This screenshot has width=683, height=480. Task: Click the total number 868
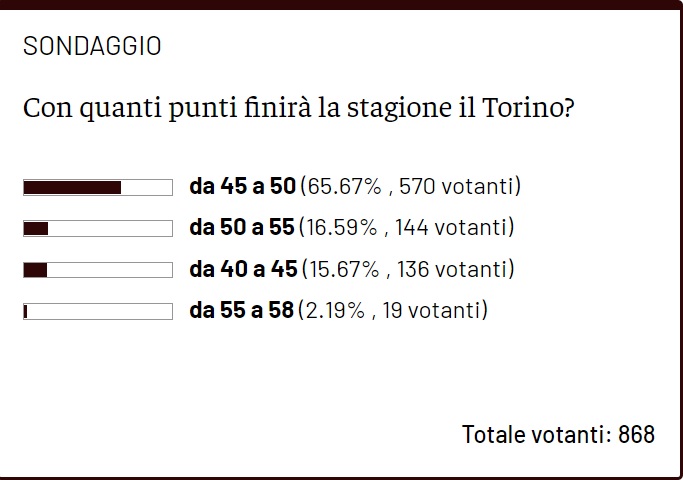[x=636, y=434]
